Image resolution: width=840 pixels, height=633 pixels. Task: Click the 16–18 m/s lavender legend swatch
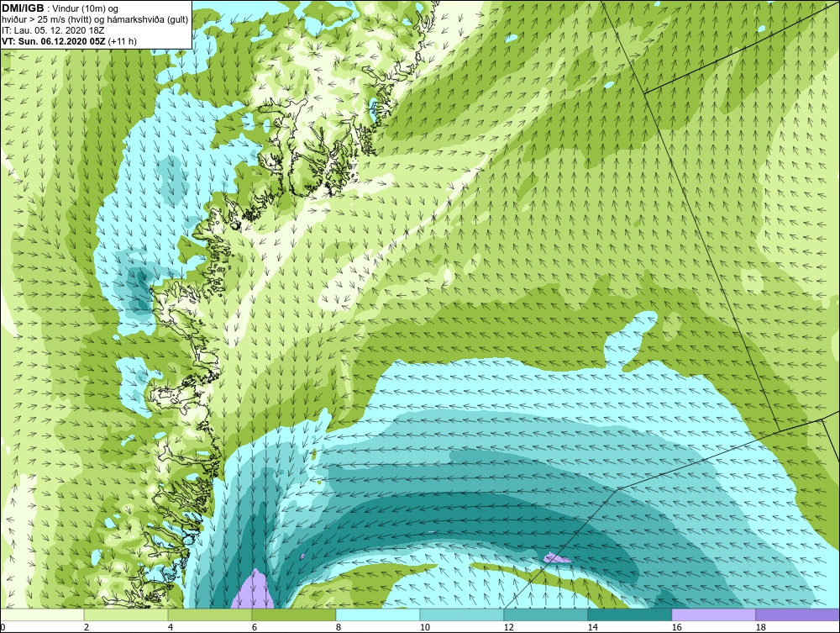[713, 615]
